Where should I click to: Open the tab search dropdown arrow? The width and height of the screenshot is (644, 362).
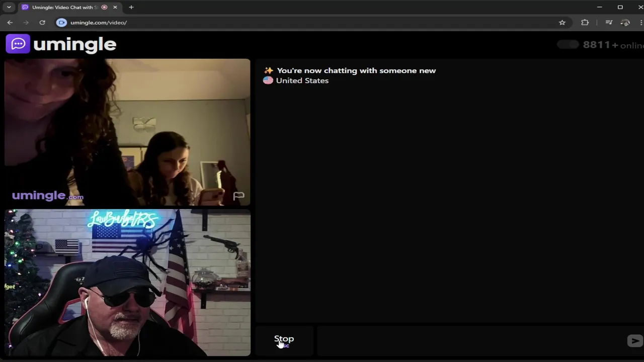pos(9,7)
